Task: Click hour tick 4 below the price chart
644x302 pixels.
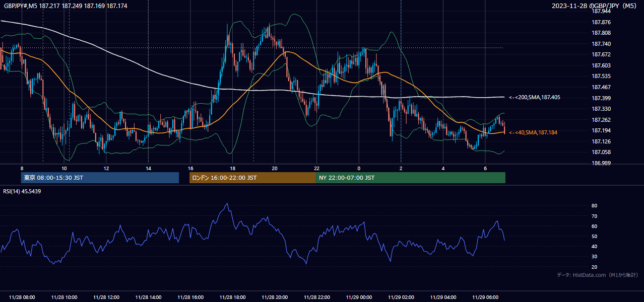Action: click(443, 168)
